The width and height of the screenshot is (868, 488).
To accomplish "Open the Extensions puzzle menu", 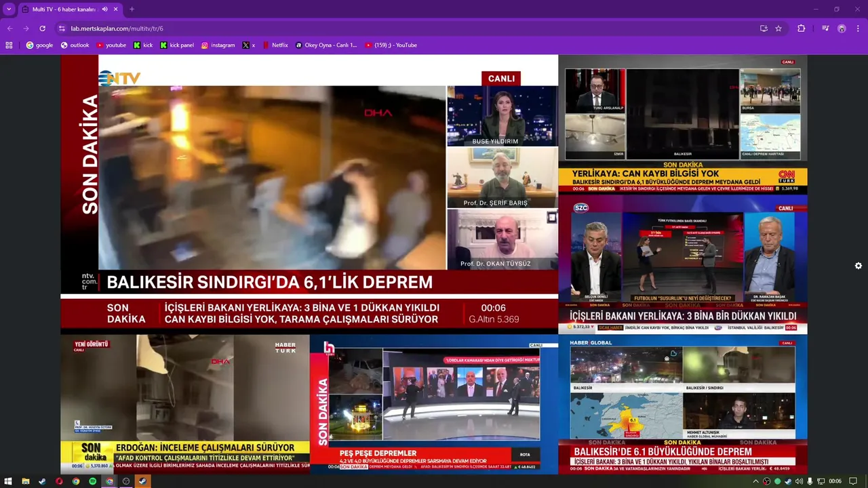I will point(802,28).
